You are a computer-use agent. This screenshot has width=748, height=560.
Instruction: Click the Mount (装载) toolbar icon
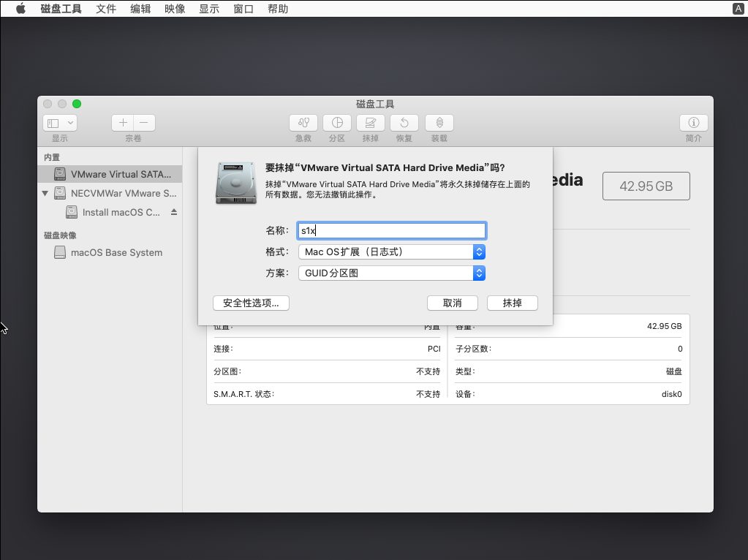point(439,123)
